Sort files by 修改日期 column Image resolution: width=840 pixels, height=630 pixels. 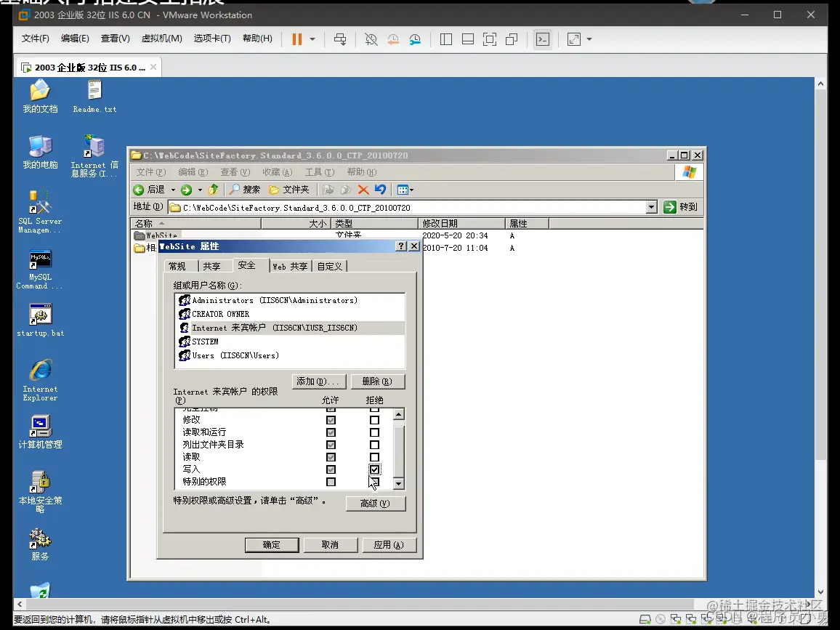461,223
